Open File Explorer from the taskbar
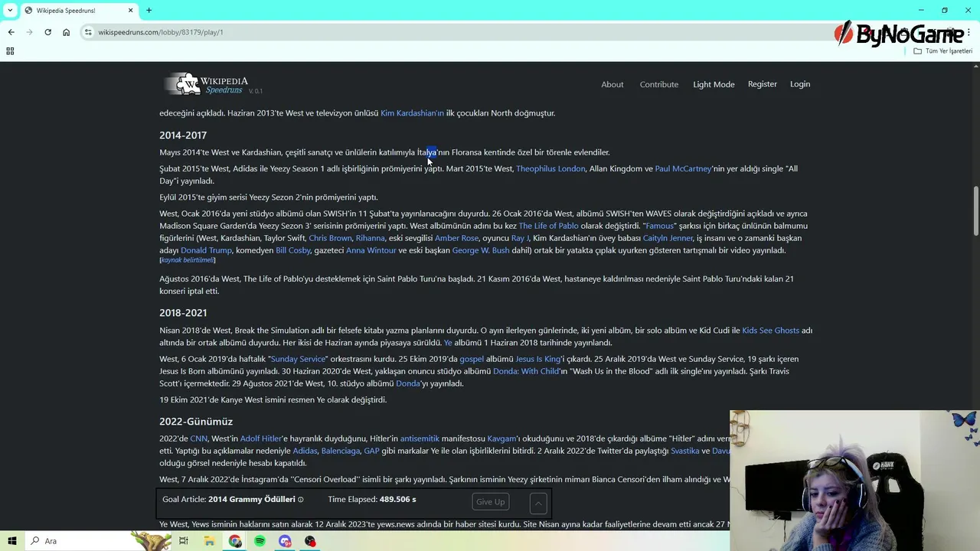Image resolution: width=980 pixels, height=551 pixels. [209, 541]
